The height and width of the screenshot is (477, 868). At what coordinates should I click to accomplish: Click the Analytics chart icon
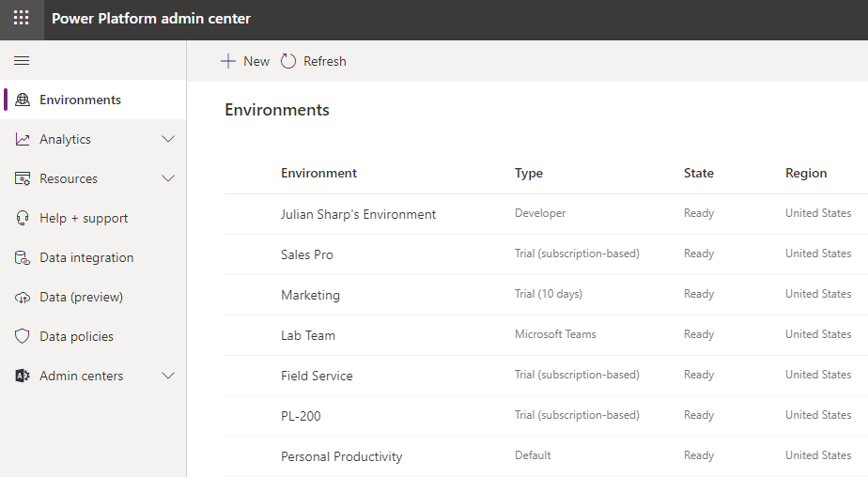tap(23, 140)
